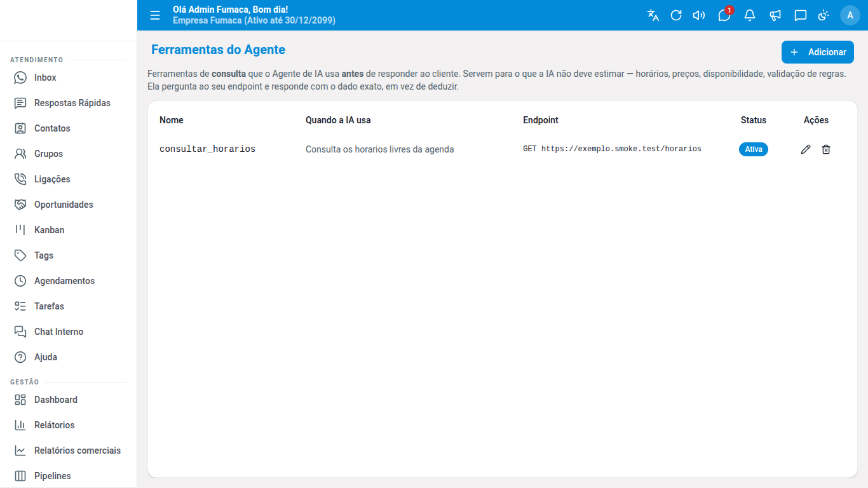Open the notification bell
This screenshot has height=488, width=868.
tap(750, 15)
